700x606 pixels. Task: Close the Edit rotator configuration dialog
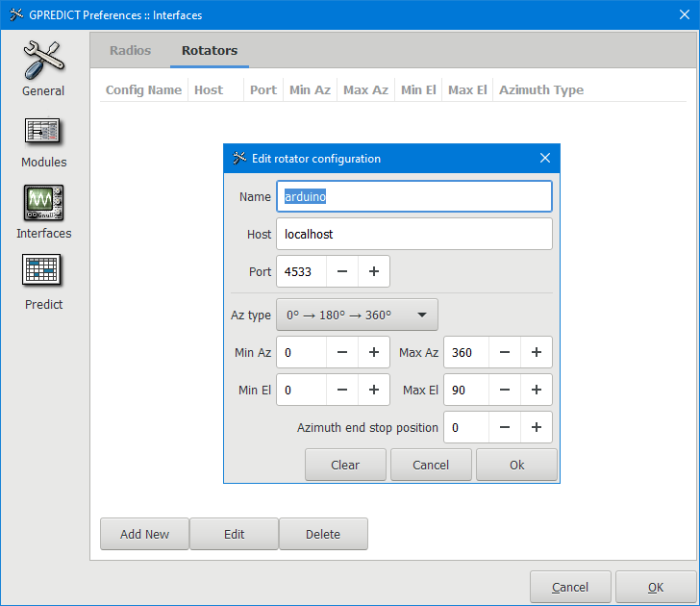point(544,158)
